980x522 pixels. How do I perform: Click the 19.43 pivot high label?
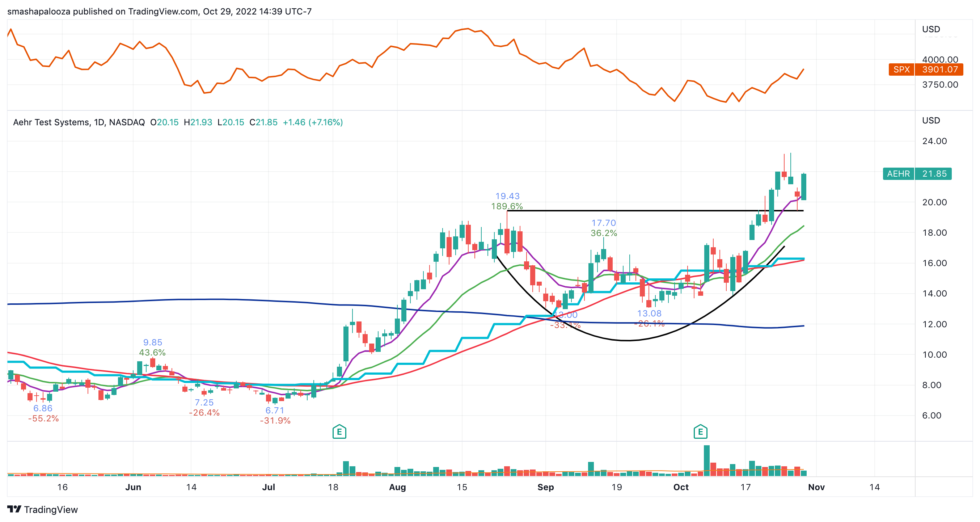507,196
